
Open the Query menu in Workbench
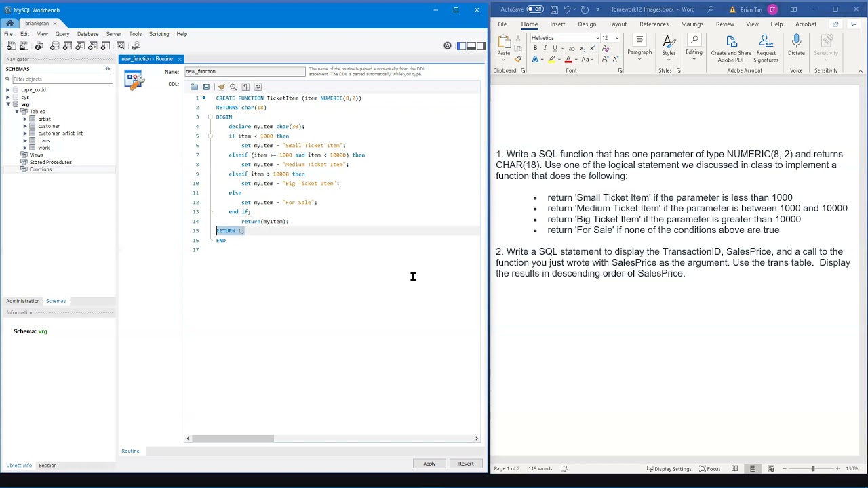pyautogui.click(x=62, y=34)
